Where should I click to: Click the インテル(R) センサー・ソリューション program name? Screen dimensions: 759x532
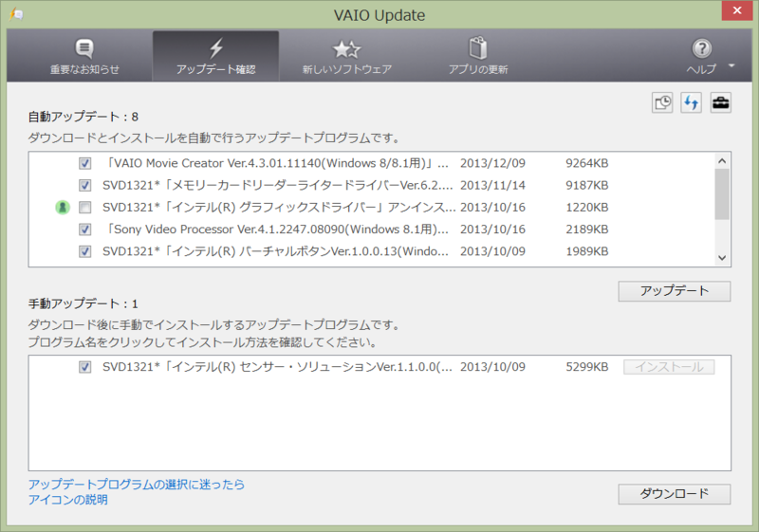(x=278, y=367)
